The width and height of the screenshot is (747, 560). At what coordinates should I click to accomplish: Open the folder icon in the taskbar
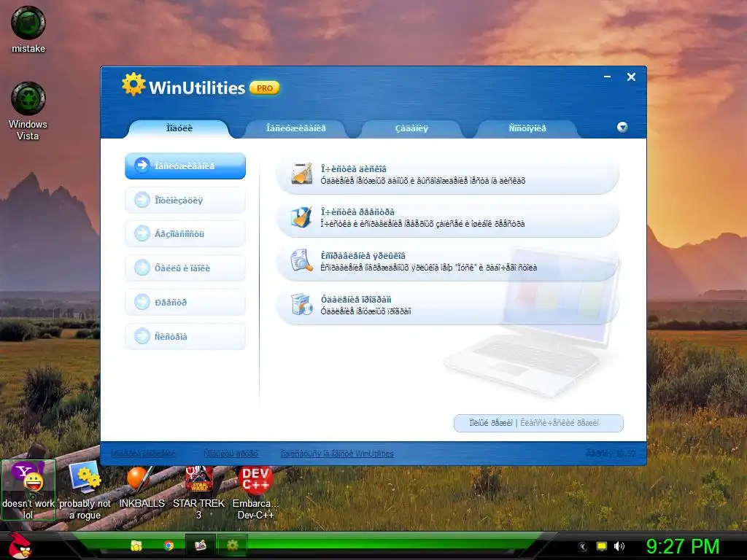(136, 545)
